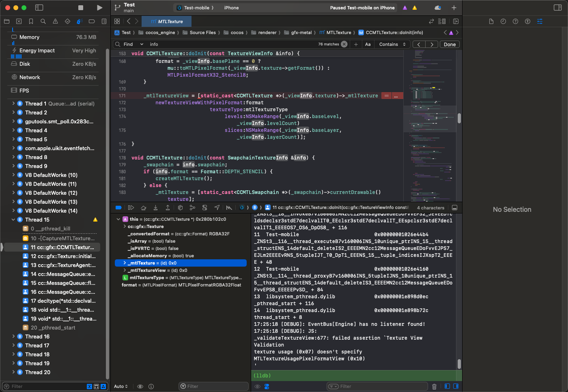This screenshot has width=568, height=392.
Task: Open the Test navigator diamond icon
Action: [x=67, y=22]
